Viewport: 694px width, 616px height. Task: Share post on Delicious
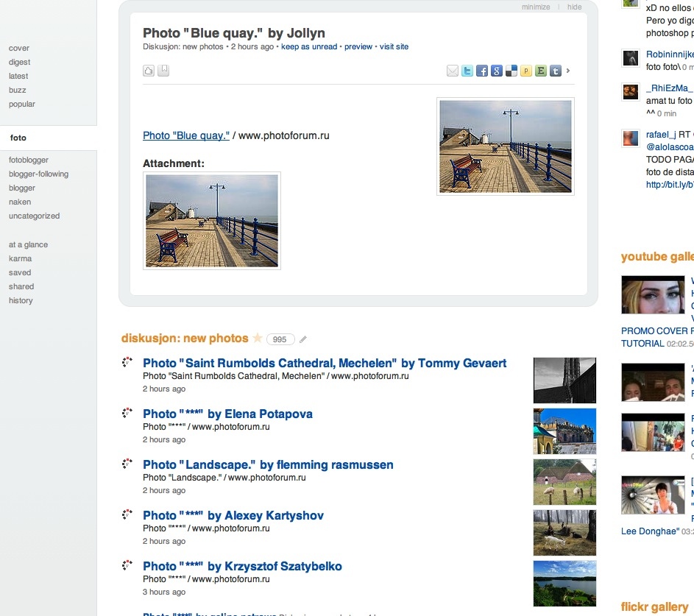click(x=511, y=71)
